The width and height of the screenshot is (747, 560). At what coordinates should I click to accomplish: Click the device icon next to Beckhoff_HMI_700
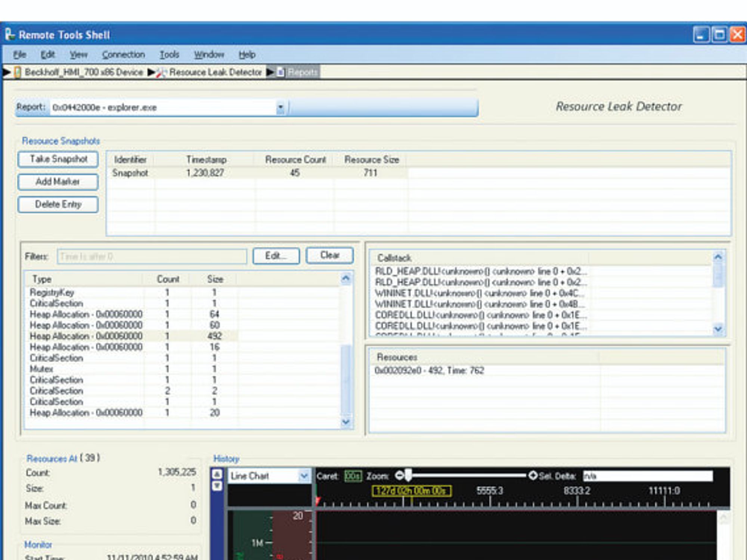[x=17, y=72]
